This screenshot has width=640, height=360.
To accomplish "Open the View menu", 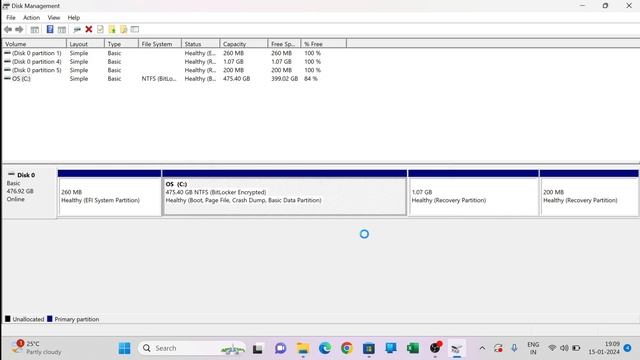I will point(53,18).
